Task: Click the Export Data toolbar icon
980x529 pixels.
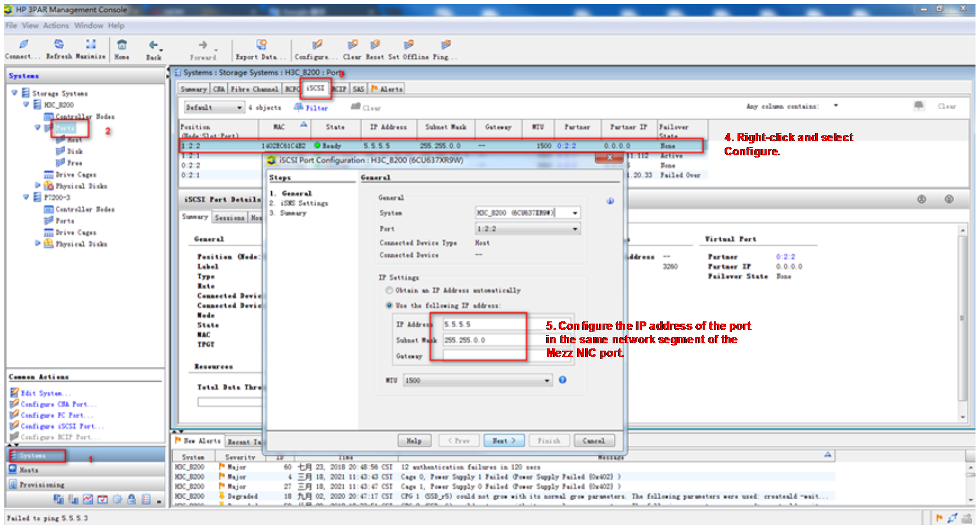Action: tap(262, 44)
